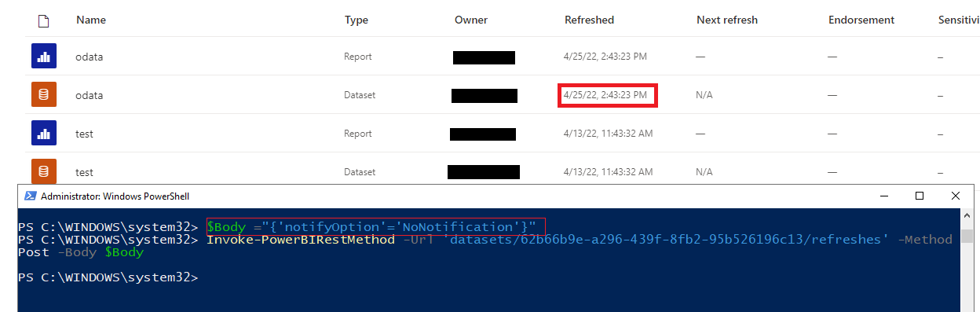The image size is (980, 312).
Task: Click the odata report icon
Action: 44,57
